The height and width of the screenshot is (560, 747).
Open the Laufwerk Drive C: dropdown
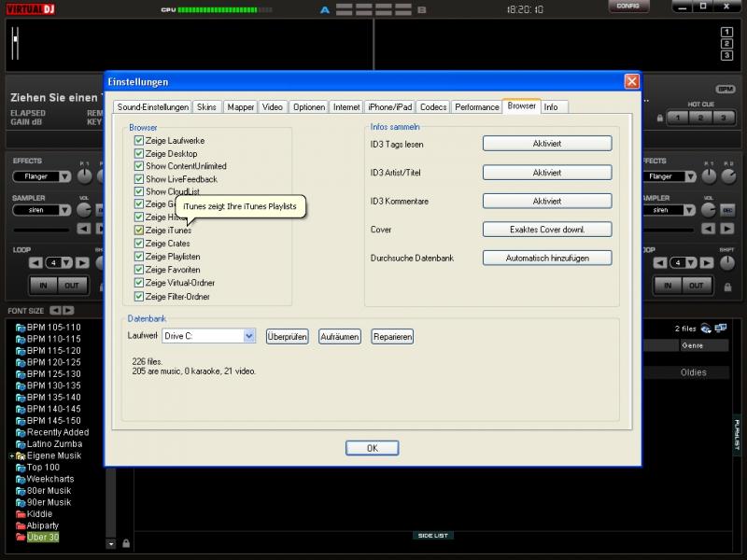point(249,336)
